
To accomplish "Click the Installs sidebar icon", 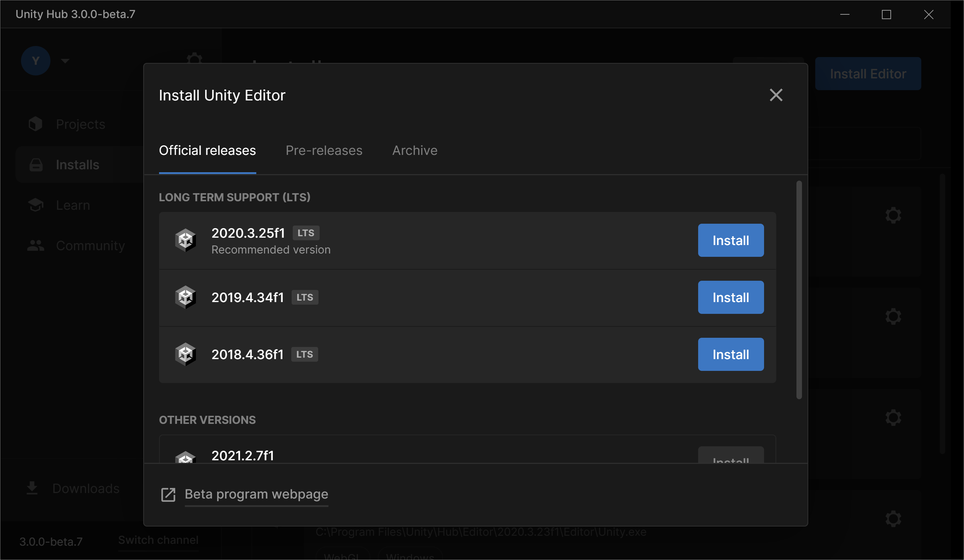I will point(36,165).
